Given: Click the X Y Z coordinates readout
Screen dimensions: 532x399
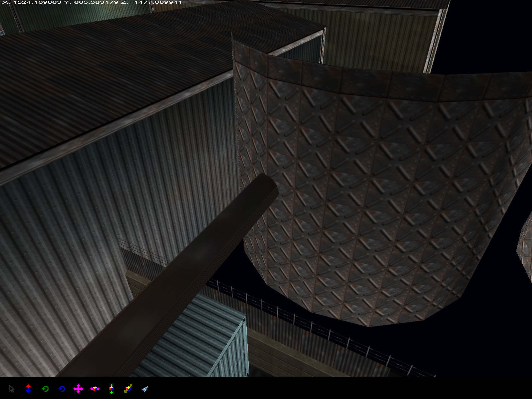Looking at the screenshot, I should pyautogui.click(x=92, y=2).
